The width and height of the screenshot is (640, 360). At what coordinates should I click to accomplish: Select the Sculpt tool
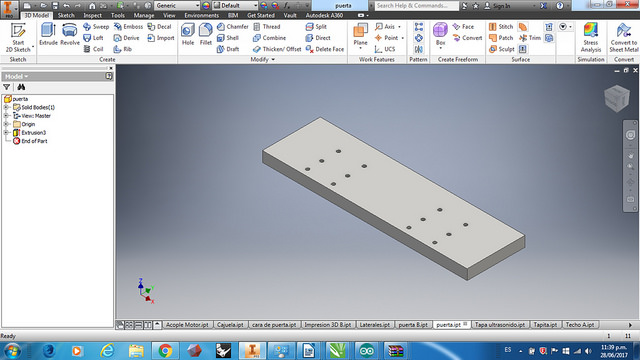click(502, 49)
